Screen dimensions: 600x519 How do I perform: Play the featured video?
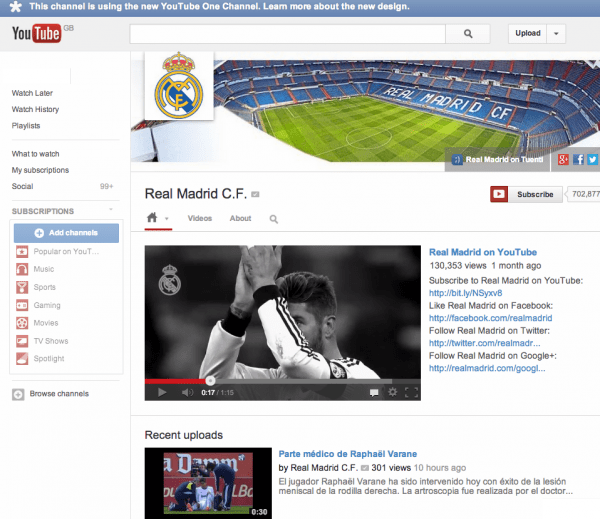coord(162,392)
